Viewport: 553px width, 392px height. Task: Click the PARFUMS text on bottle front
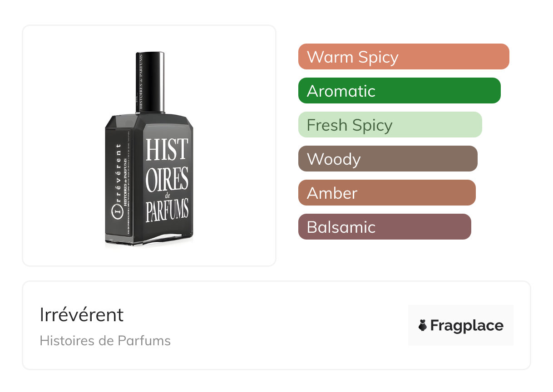tap(167, 211)
